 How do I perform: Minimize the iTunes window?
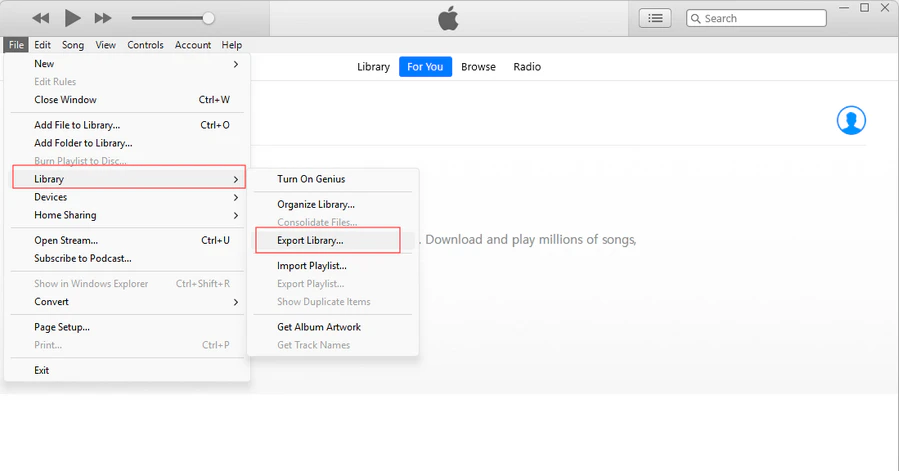click(x=844, y=8)
